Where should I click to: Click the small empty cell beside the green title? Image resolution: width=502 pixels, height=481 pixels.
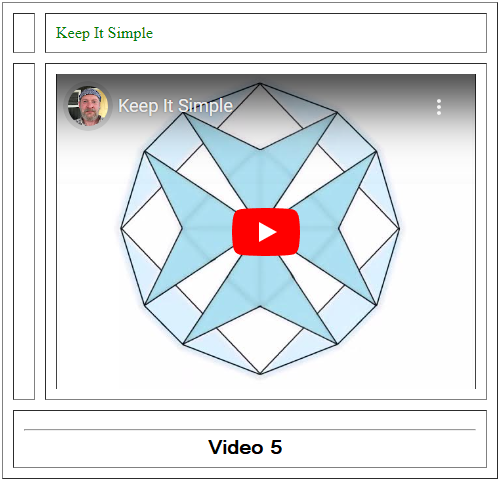pyautogui.click(x=24, y=33)
